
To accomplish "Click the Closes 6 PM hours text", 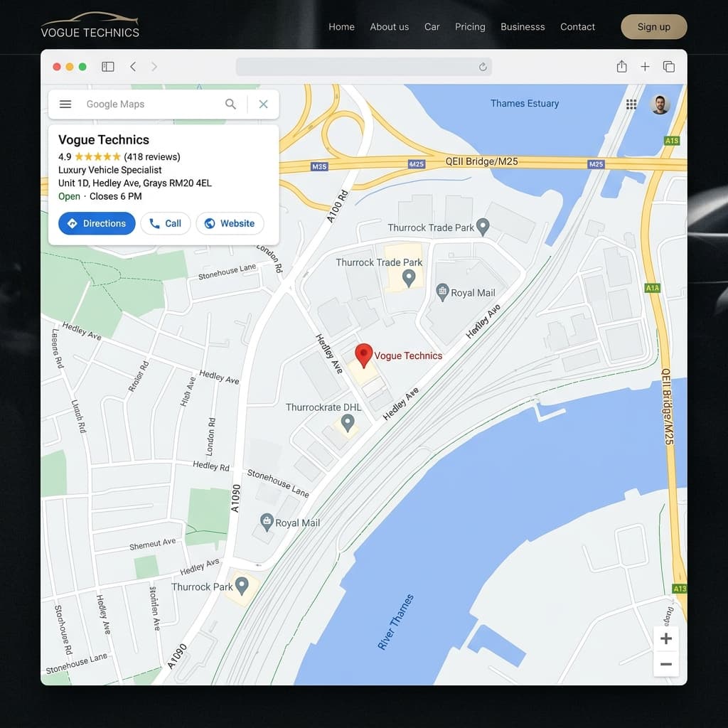I will [116, 196].
